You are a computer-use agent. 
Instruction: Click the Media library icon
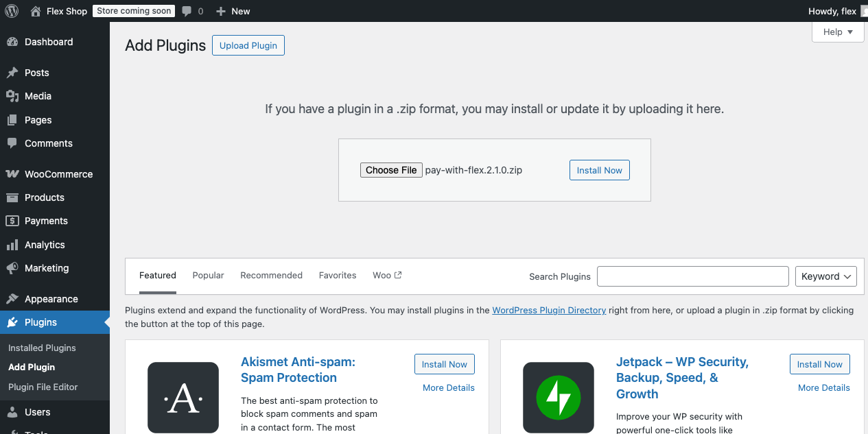tap(12, 96)
